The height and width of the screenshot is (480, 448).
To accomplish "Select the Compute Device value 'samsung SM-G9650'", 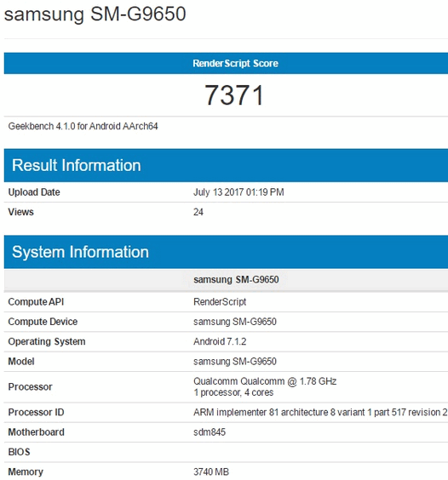I will tap(235, 322).
